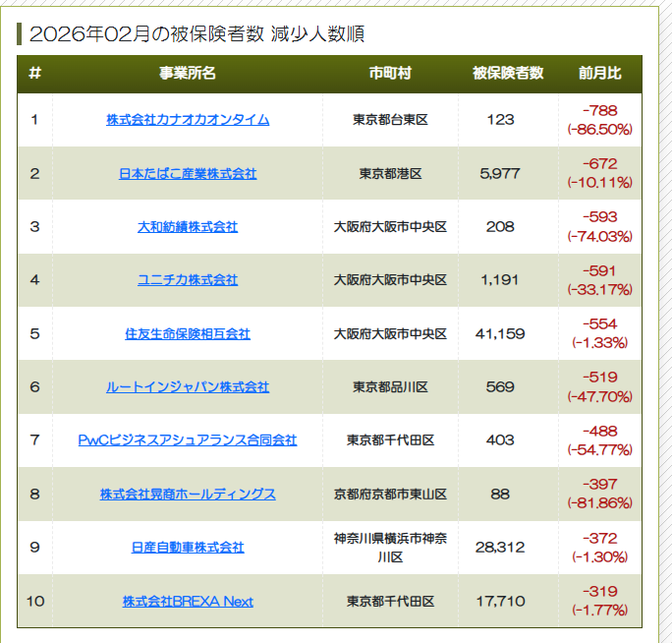Open 株式会社カナオカオンタイム link

click(188, 120)
